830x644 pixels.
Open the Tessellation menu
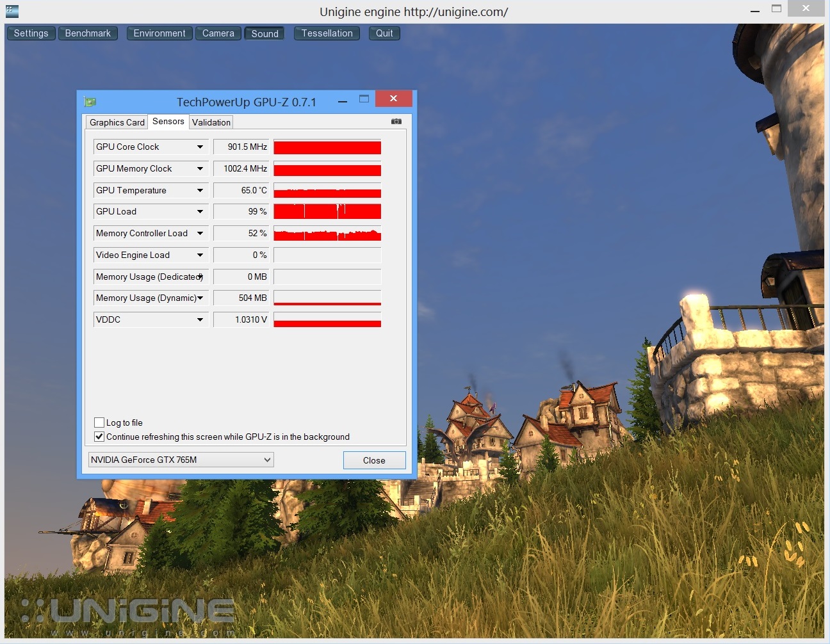[327, 33]
